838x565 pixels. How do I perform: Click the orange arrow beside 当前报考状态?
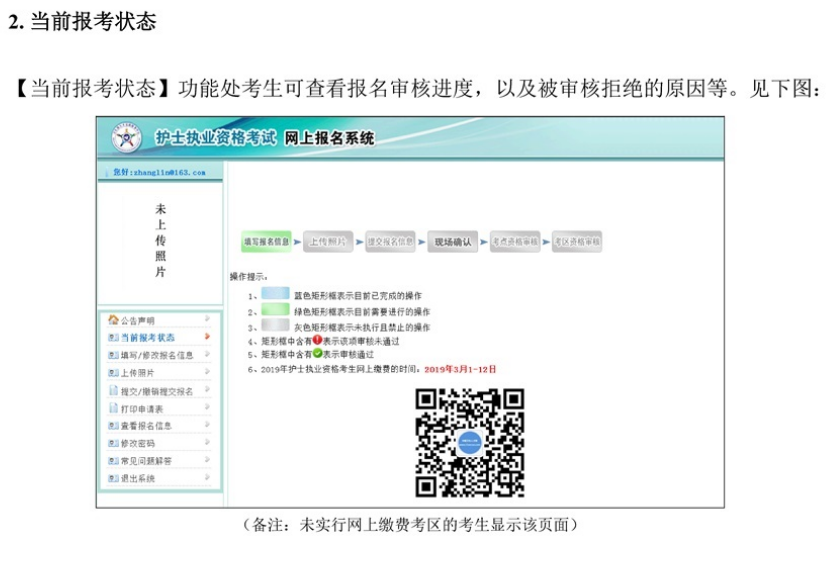click(x=207, y=337)
